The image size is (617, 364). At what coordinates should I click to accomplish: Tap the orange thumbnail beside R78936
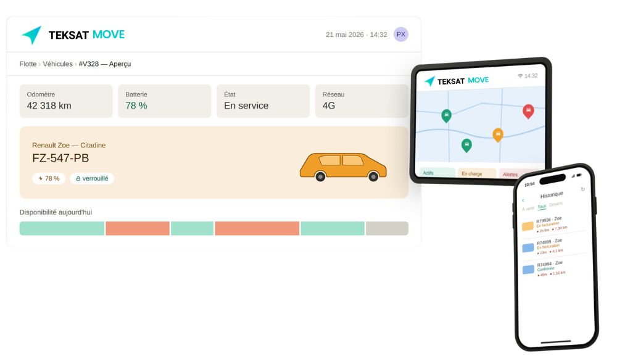pos(528,226)
